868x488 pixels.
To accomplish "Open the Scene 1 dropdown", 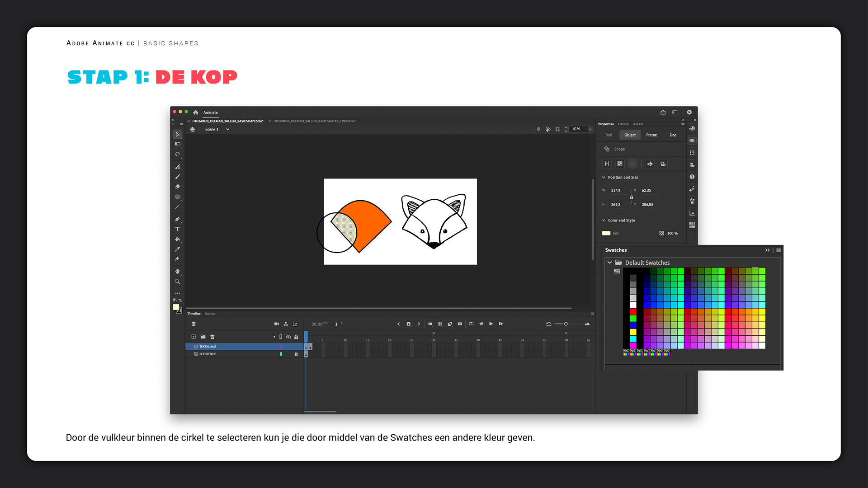I will 227,129.
